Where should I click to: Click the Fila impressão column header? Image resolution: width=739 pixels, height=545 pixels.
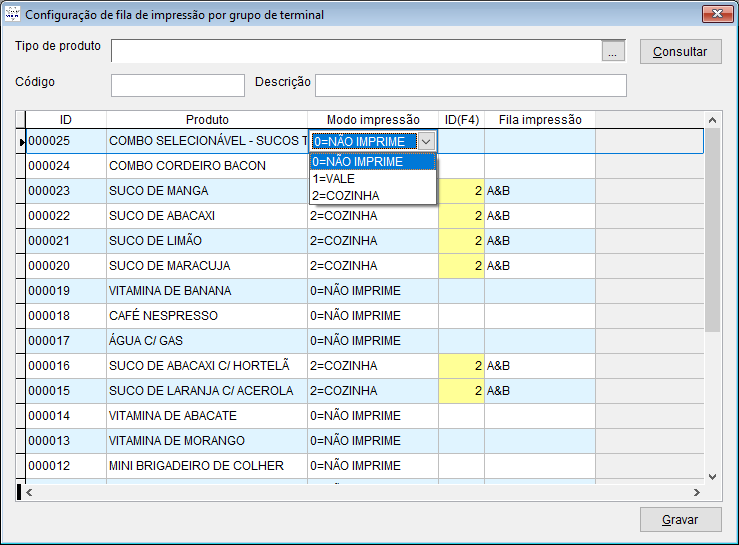[540, 120]
